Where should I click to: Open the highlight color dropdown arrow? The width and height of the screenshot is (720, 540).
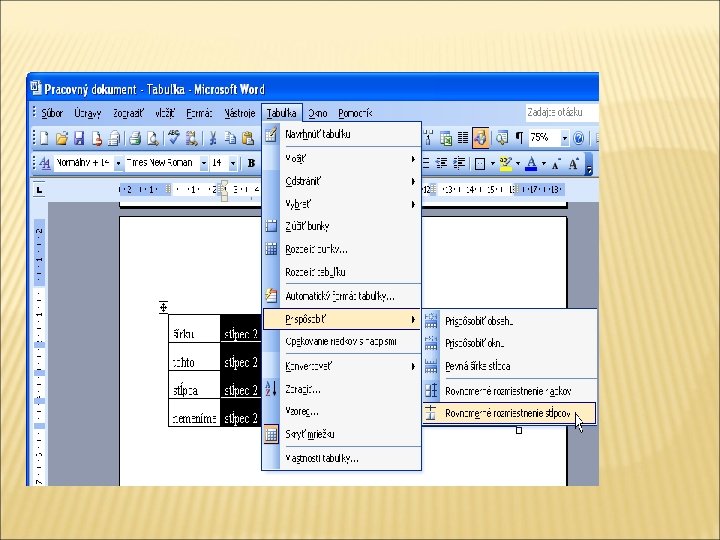(518, 163)
